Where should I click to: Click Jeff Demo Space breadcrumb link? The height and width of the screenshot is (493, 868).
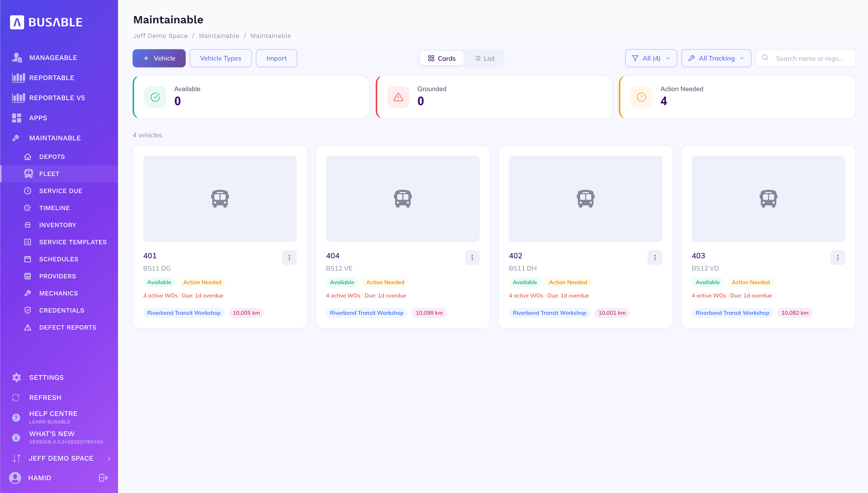160,36
